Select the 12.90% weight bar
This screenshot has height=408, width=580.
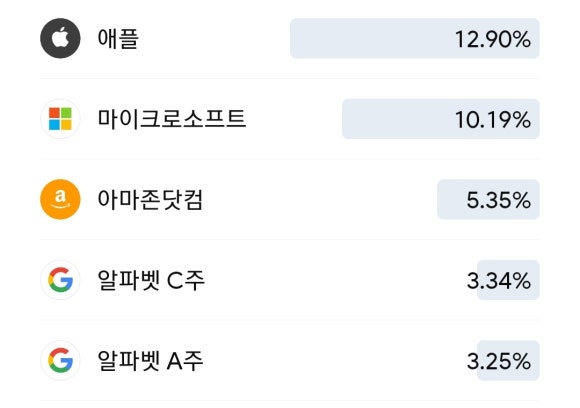[415, 38]
